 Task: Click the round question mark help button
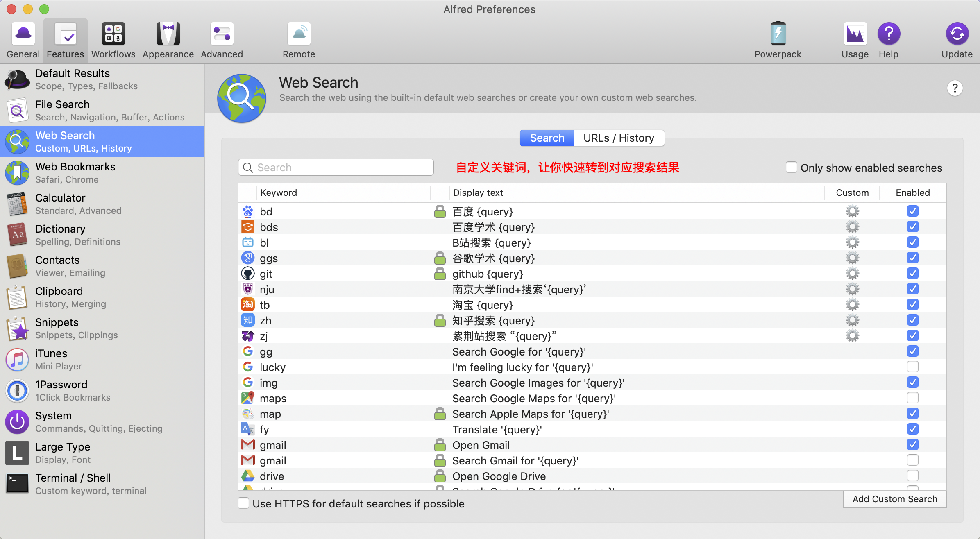click(955, 88)
